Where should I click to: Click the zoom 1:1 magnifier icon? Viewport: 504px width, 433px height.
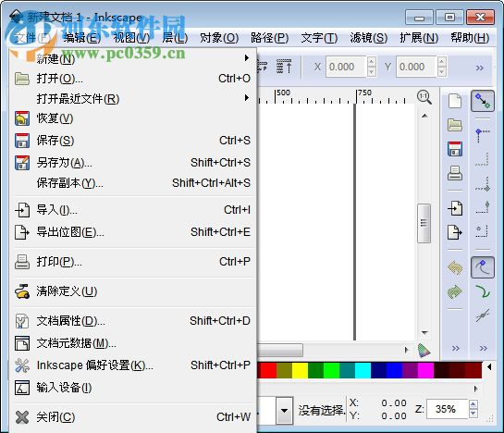coord(424,97)
